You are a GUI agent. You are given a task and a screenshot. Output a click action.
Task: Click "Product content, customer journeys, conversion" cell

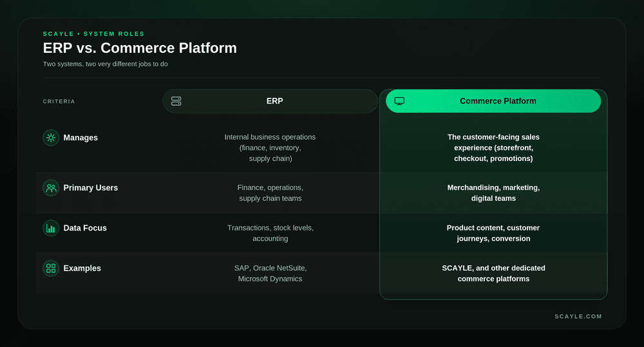pyautogui.click(x=493, y=233)
